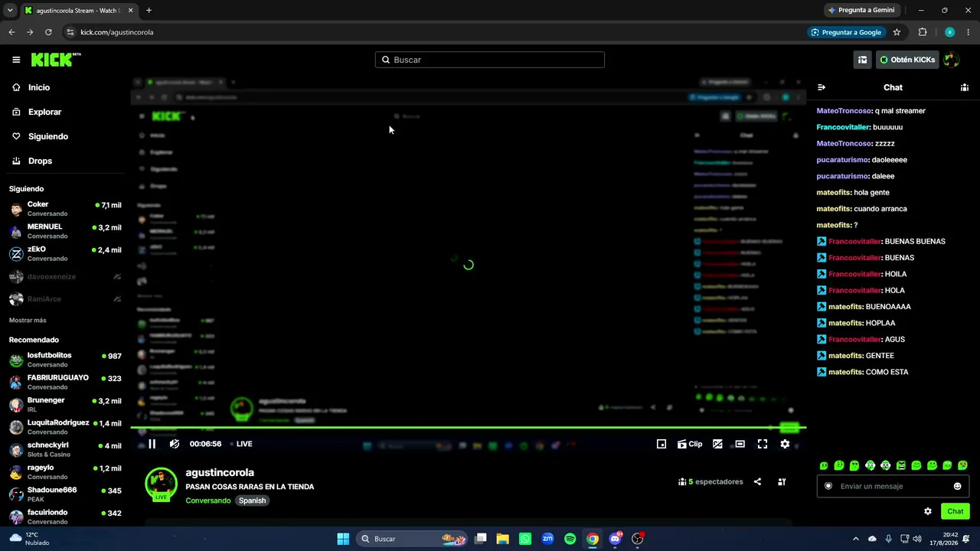
Task: Go to the KICK logo home page
Action: point(56,60)
